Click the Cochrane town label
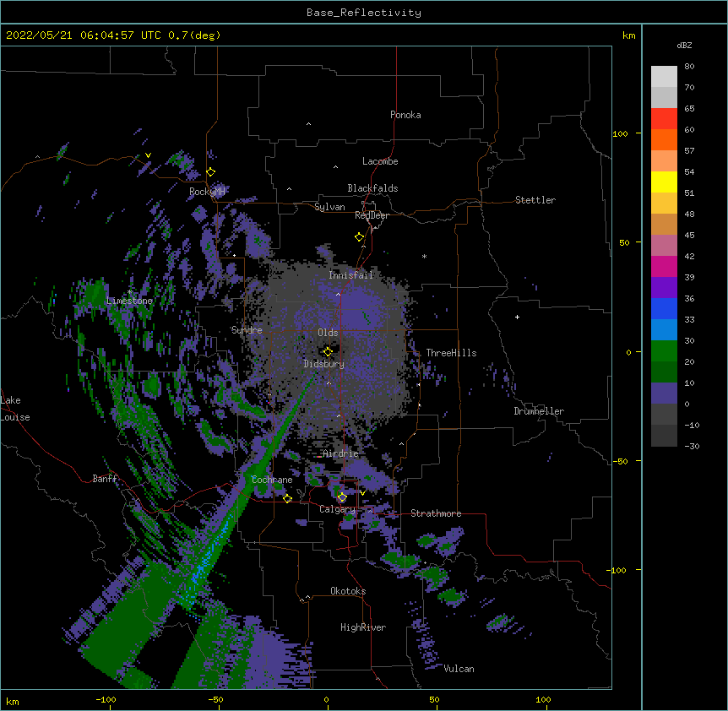Image resolution: width=728 pixels, height=711 pixels. click(272, 480)
